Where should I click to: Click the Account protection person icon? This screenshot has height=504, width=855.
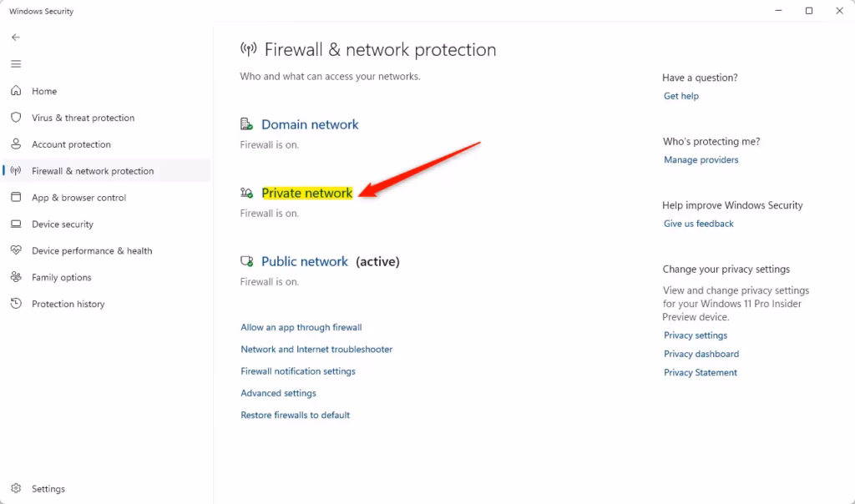(16, 144)
